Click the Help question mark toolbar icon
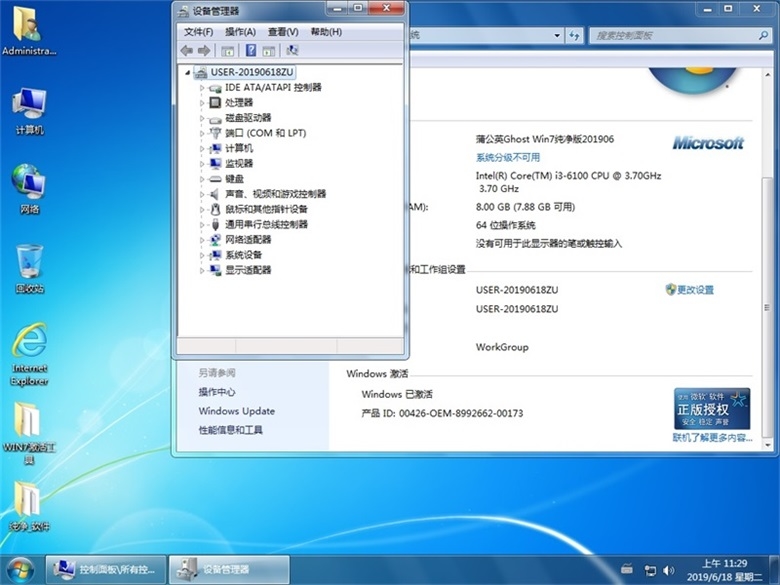The width and height of the screenshot is (780, 585). coord(251,50)
